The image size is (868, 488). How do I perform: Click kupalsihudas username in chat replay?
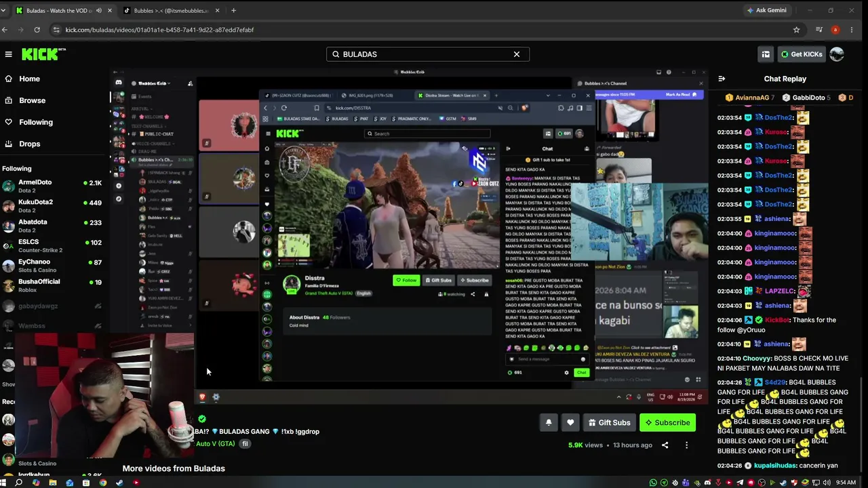[775, 466]
